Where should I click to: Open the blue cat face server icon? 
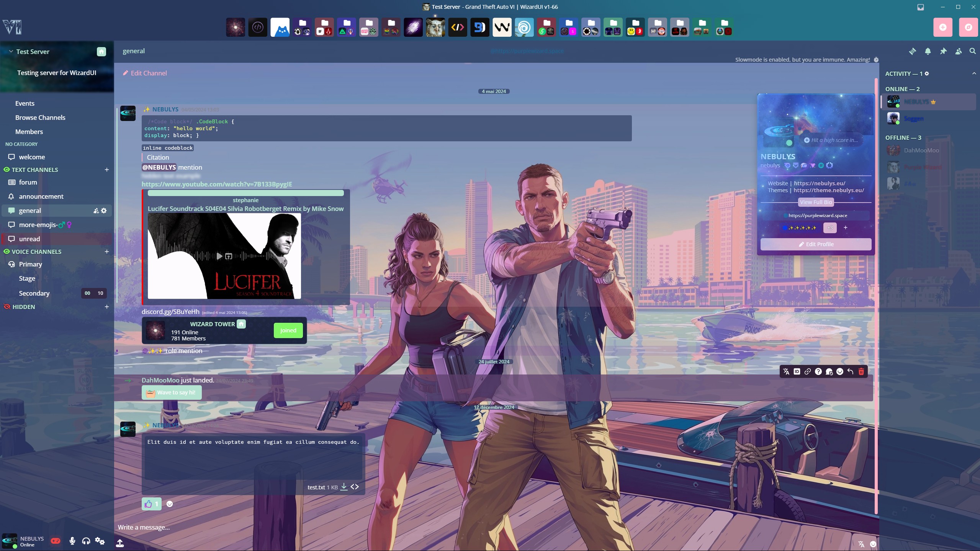[280, 27]
